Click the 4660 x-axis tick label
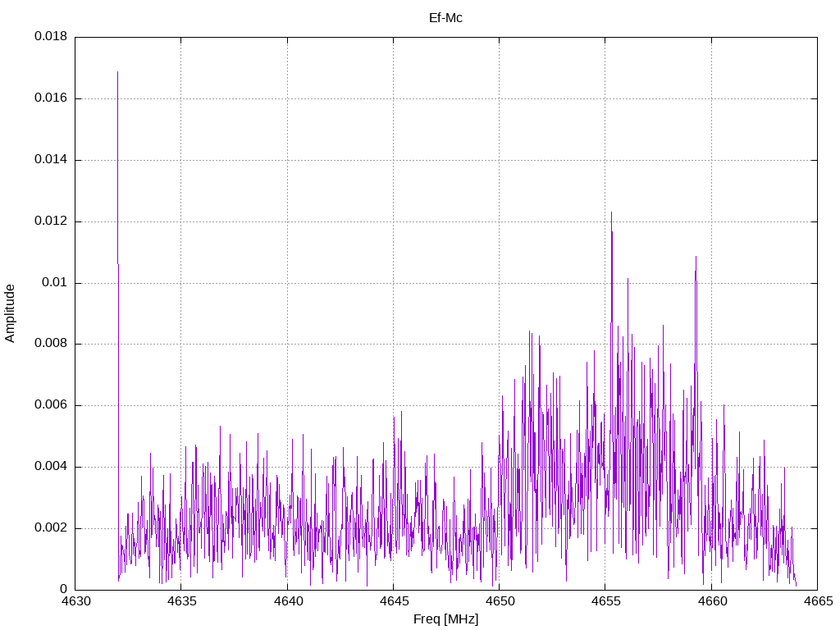Viewport: 840px width, 630px height. (x=711, y=601)
